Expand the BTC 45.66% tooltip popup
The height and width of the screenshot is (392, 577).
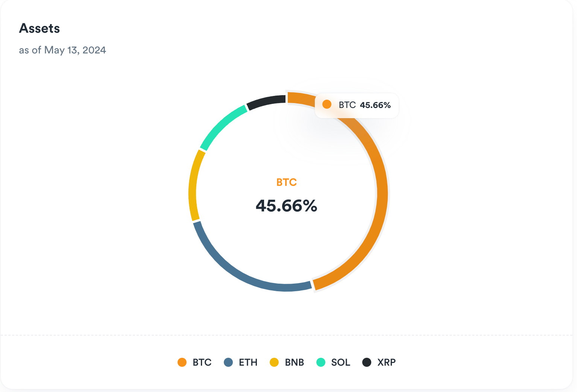tap(357, 105)
